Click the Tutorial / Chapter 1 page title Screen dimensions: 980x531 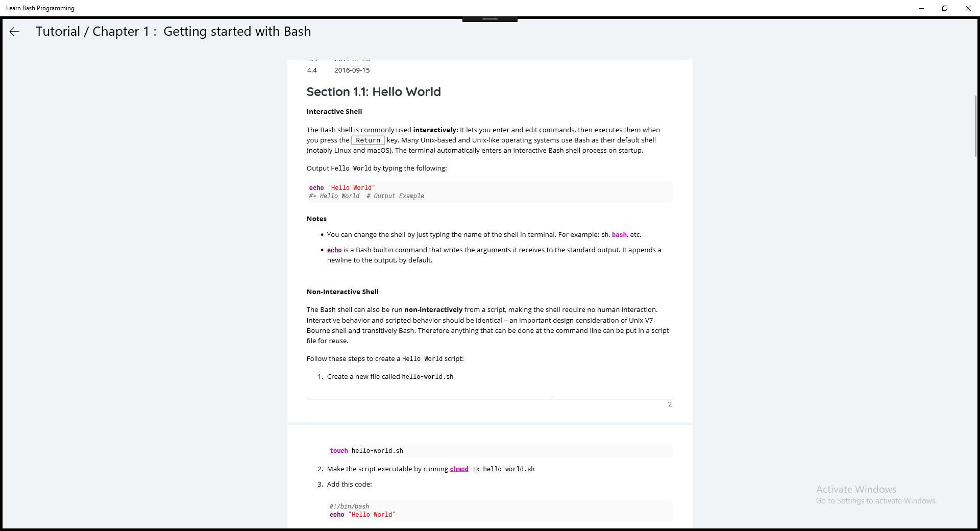(x=173, y=32)
